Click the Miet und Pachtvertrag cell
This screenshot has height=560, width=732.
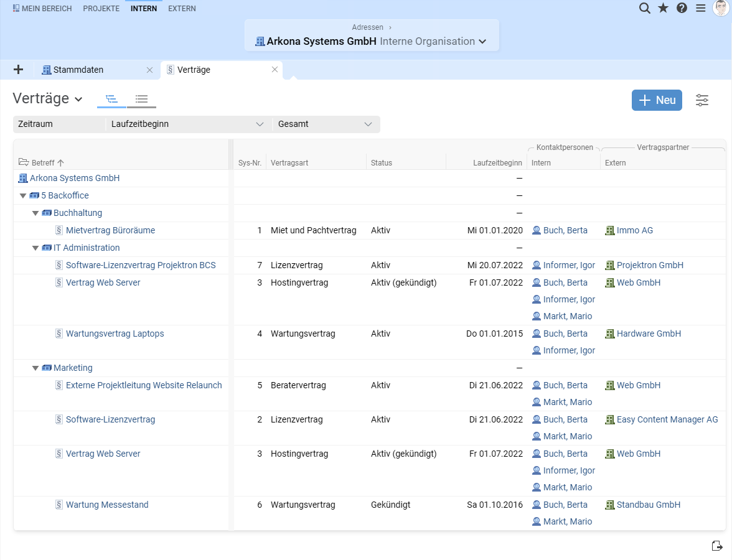point(313,230)
